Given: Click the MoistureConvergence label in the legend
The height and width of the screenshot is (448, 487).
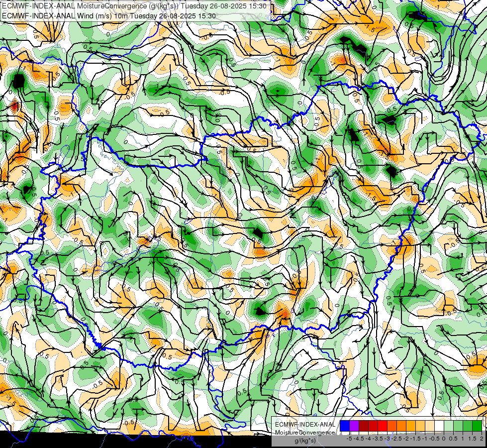Looking at the screenshot, I should tap(305, 433).
